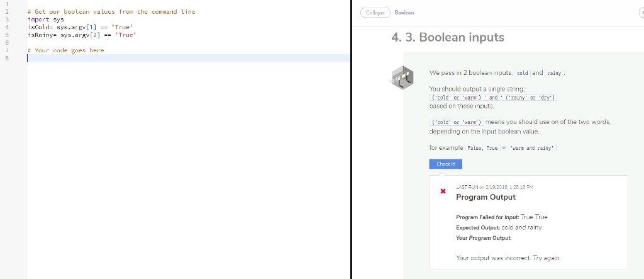The height and width of the screenshot is (279, 644).
Task: Click line number 1 in the gutter
Action: point(7,4)
